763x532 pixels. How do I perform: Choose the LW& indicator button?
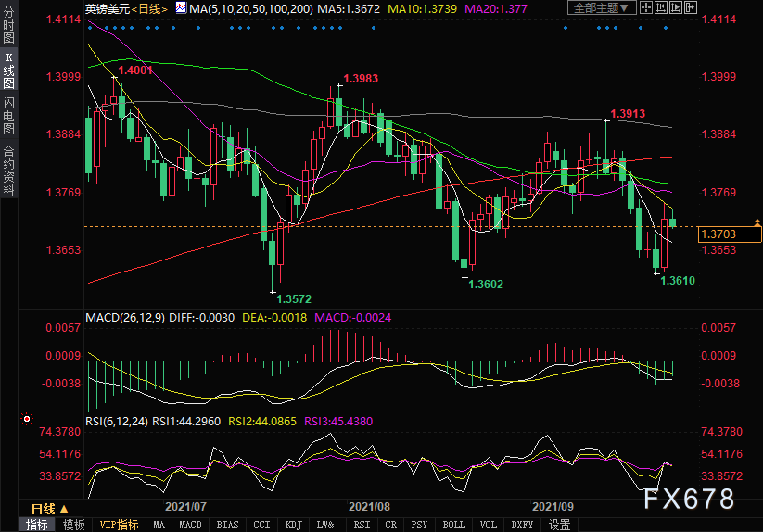tap(325, 526)
